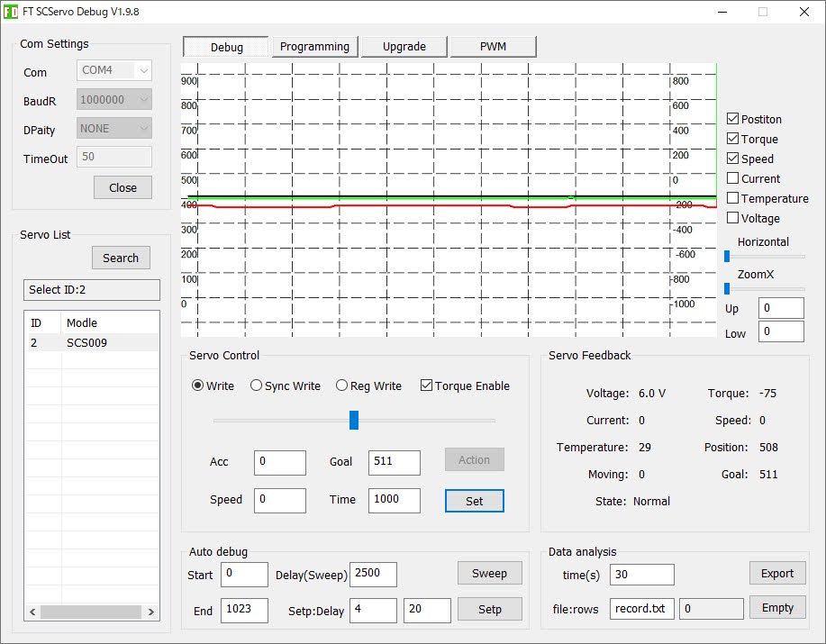The height and width of the screenshot is (644, 826).
Task: Click the Search servo button
Action: (x=121, y=258)
